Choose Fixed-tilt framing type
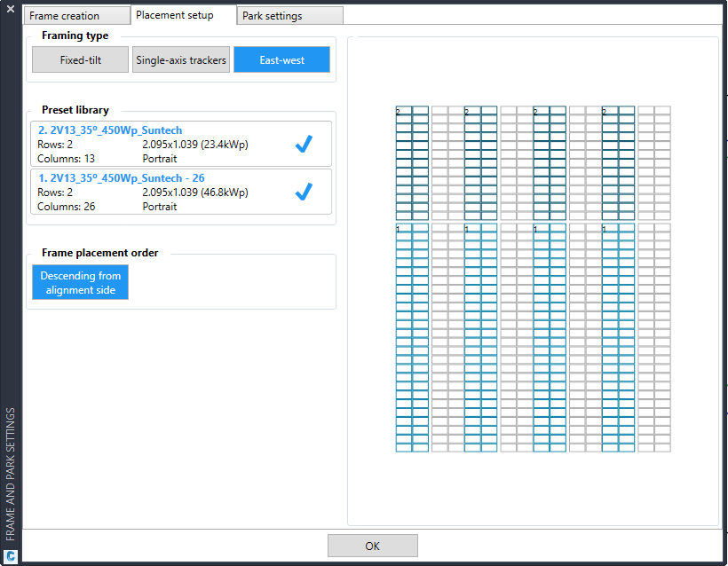This screenshot has height=566, width=728. [x=81, y=60]
